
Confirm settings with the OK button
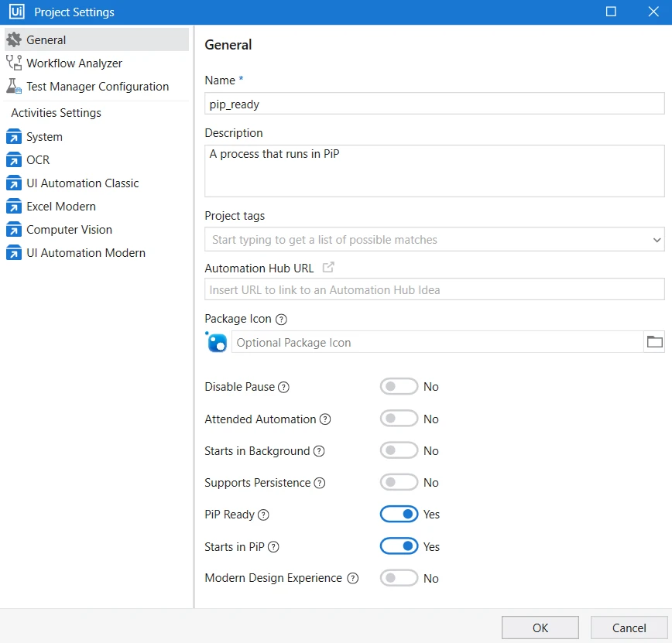(x=540, y=628)
